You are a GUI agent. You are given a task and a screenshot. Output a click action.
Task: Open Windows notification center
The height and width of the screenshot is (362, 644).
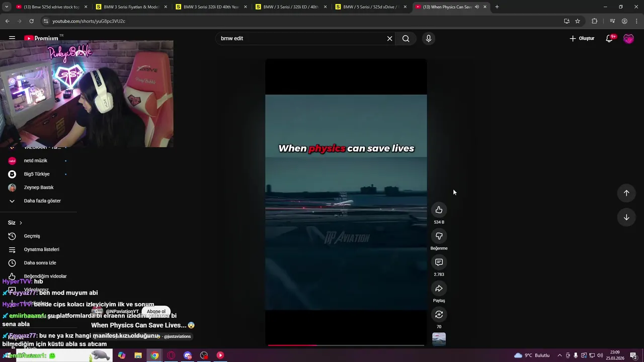click(x=633, y=355)
